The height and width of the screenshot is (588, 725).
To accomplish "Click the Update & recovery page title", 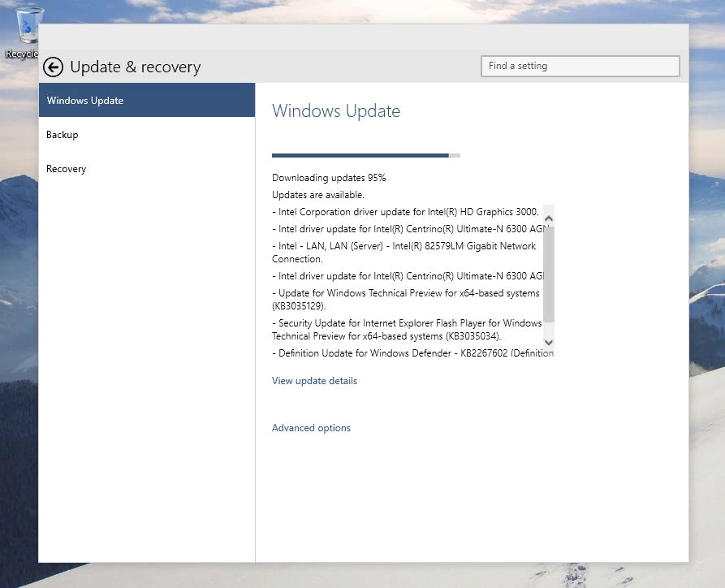I will pyautogui.click(x=134, y=67).
